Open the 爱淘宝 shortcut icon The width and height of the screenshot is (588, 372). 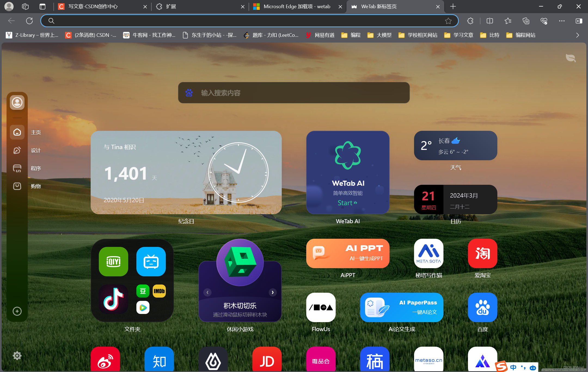482,253
